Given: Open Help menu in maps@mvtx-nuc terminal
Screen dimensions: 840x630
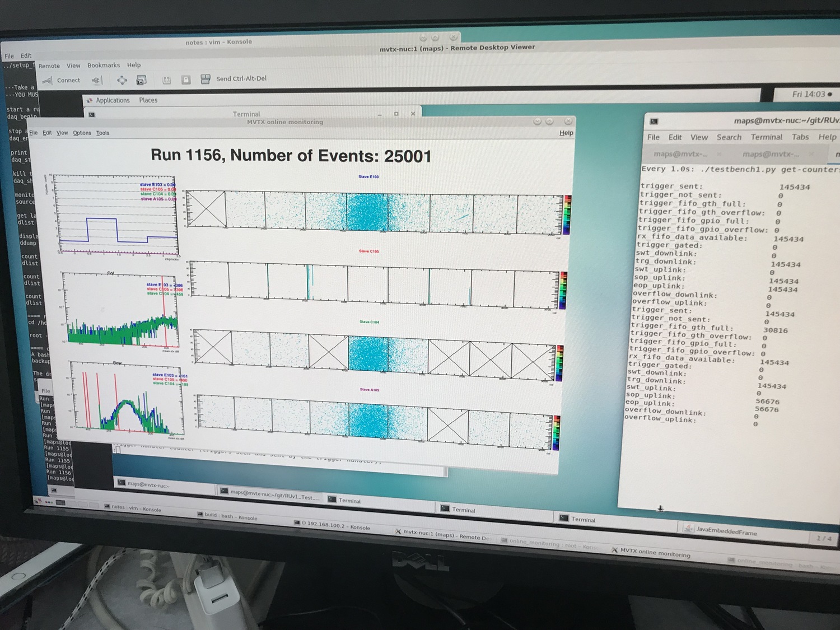Looking at the screenshot, I should pyautogui.click(x=827, y=137).
